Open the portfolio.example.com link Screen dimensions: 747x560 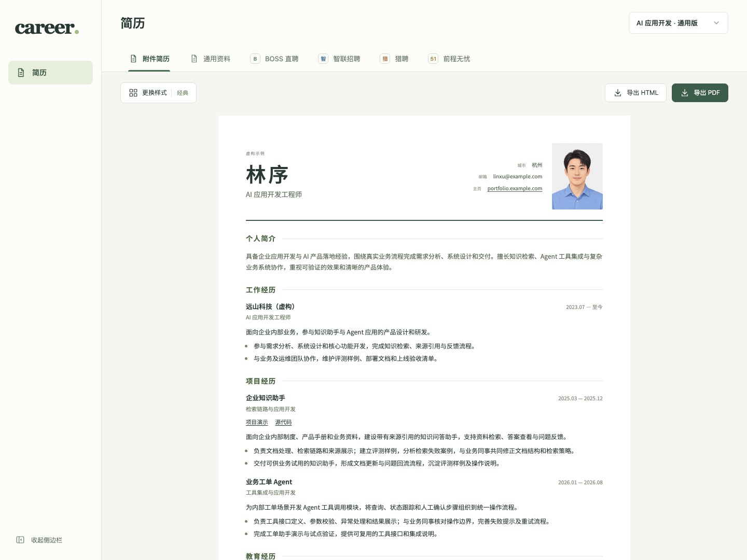point(515,188)
